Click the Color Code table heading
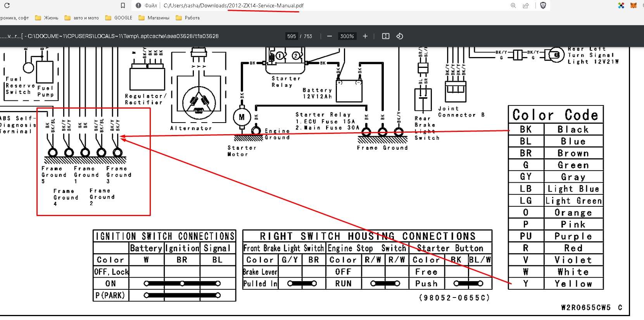644x320 pixels. click(556, 115)
